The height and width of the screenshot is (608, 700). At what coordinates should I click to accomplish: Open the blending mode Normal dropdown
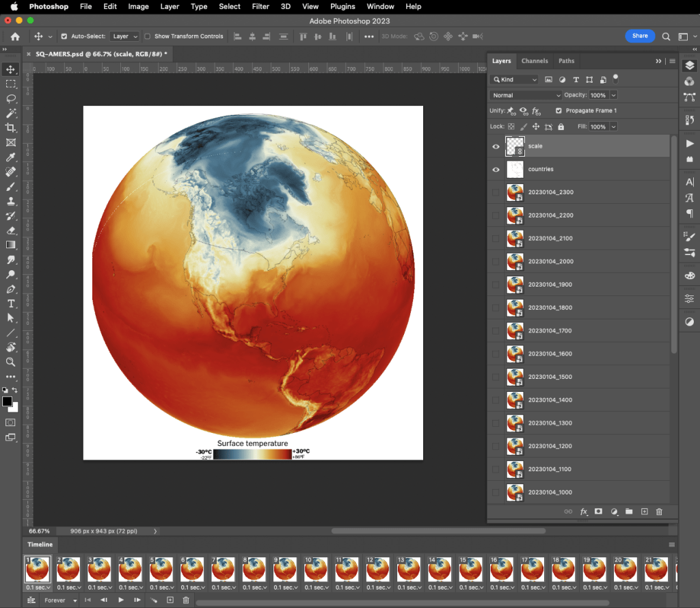[526, 95]
